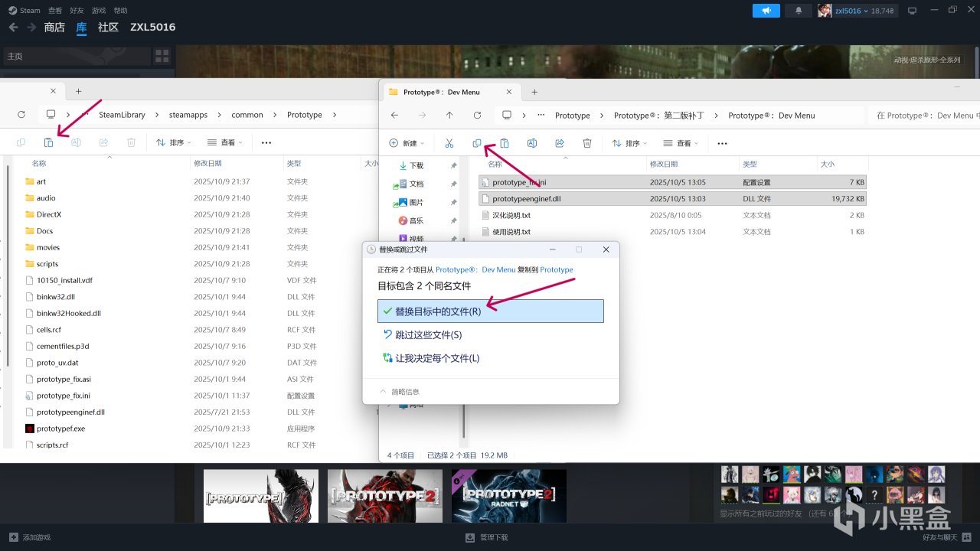Close the Prototype®: Dev Menu tab
This screenshot has width=980, height=551.
[x=510, y=92]
